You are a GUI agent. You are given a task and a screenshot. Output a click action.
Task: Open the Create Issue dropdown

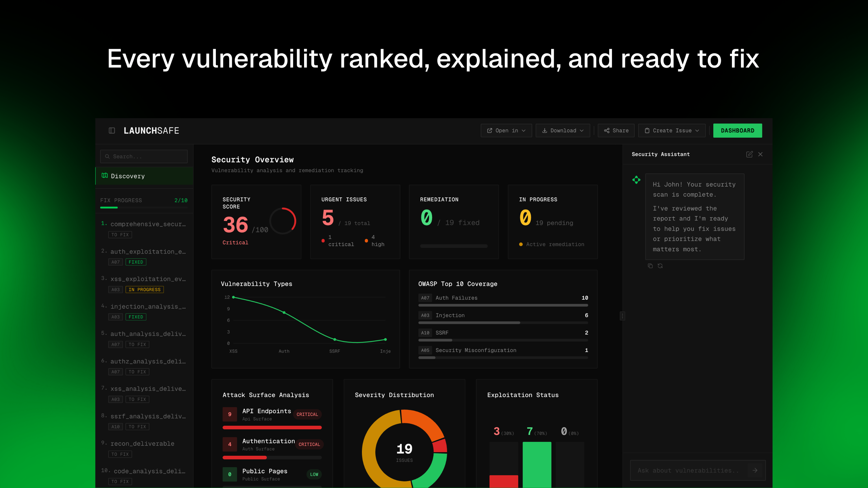coord(672,130)
